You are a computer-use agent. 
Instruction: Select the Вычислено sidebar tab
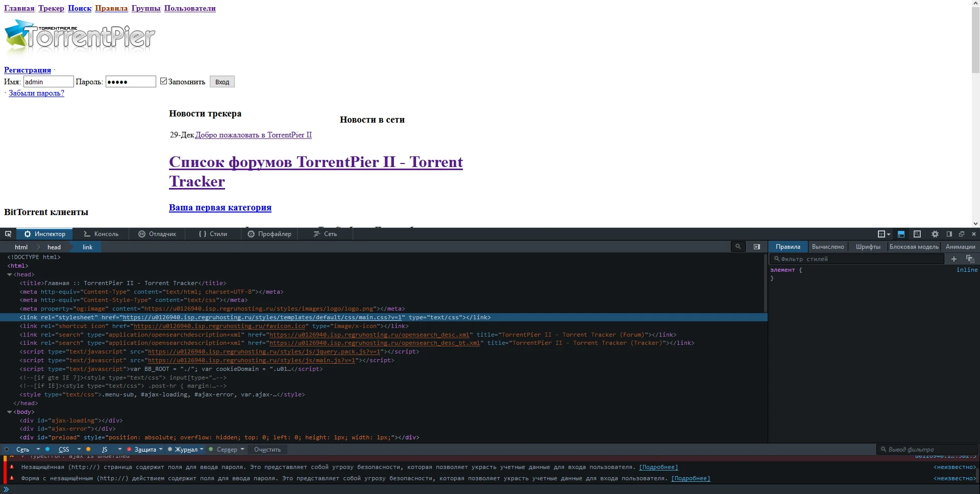[x=828, y=247]
